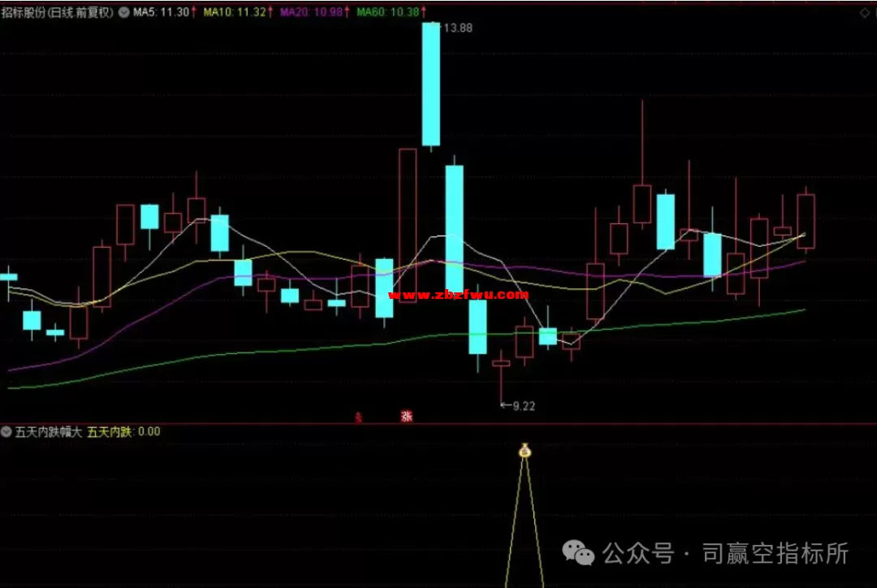The image size is (877, 588).
Task: Select the stock title 招标股份(日线,前复权)
Action: 58,11
